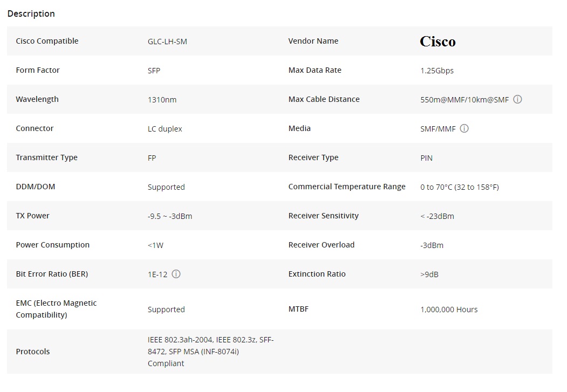This screenshot has width=567, height=392.
Task: Click the MTBF 1,000,000 Hours value
Action: 449,310
